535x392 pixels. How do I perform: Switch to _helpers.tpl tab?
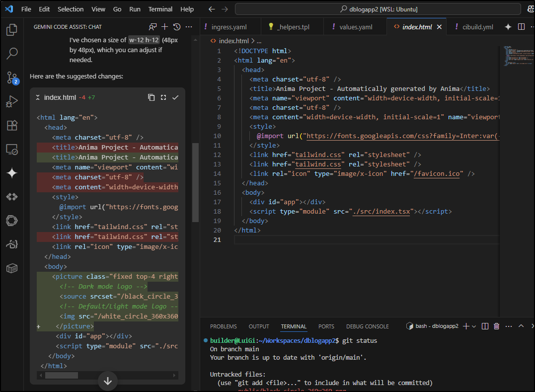click(x=293, y=27)
